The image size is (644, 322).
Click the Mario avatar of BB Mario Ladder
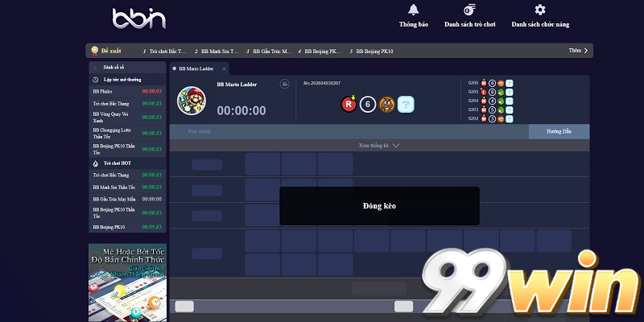[x=192, y=100]
